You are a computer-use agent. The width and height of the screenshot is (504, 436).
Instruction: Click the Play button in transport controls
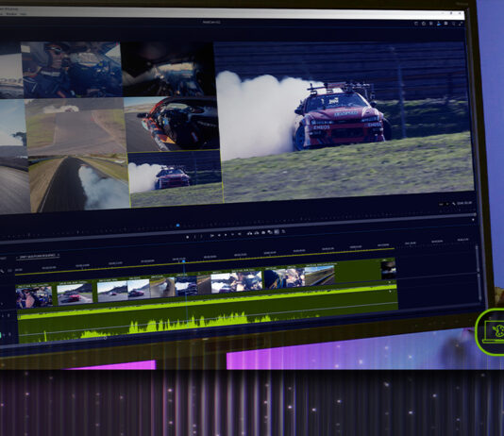pyautogui.click(x=226, y=235)
